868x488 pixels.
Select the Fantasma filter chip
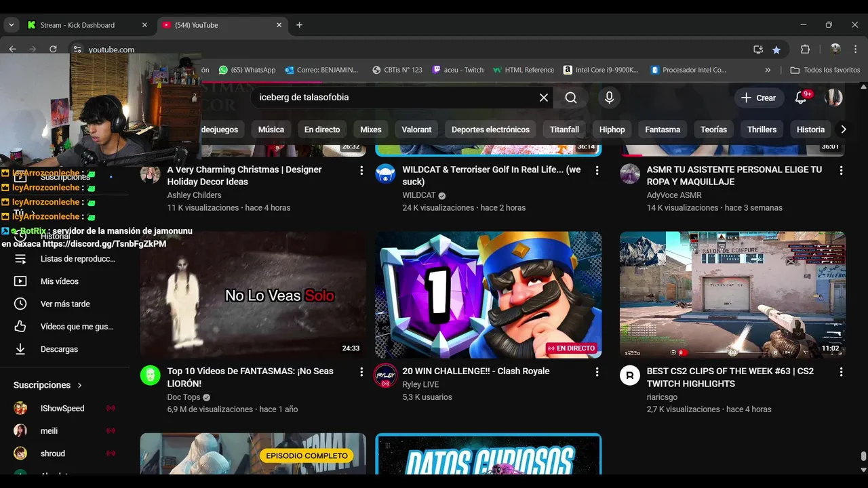tap(663, 129)
